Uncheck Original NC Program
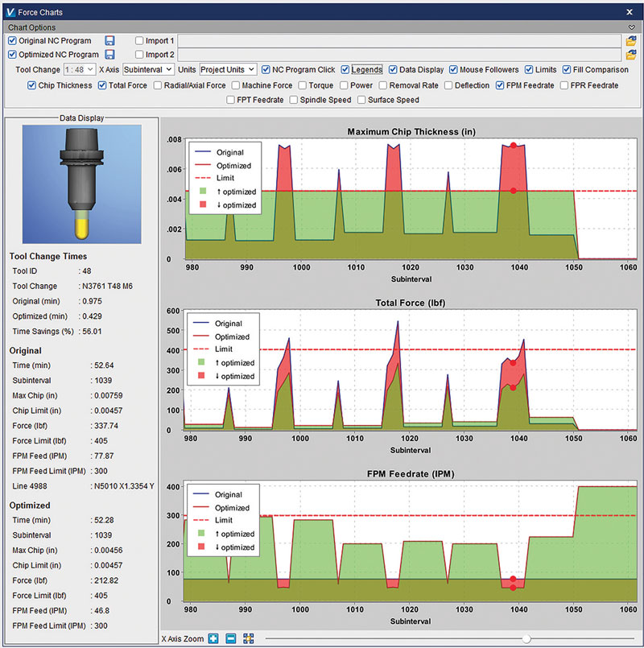Screen dimensions: 644x648 (12, 40)
